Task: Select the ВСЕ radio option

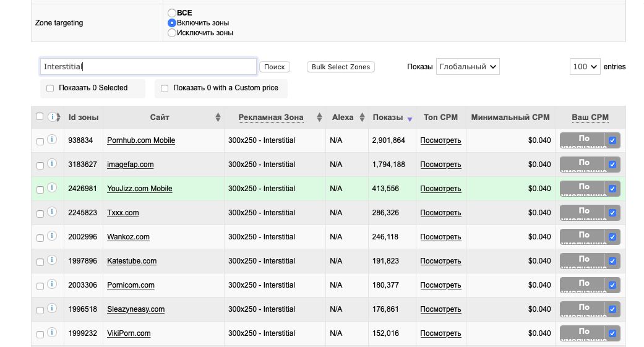Action: tap(172, 13)
